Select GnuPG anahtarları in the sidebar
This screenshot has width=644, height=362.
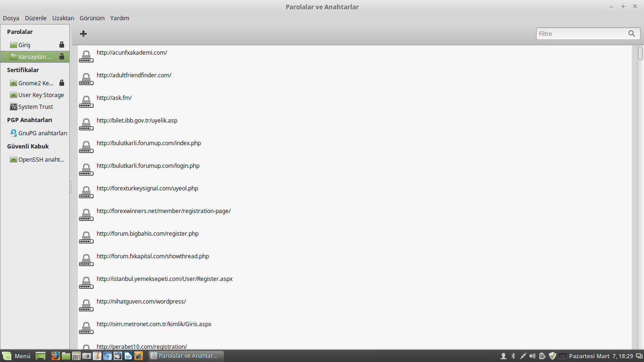[35, 133]
